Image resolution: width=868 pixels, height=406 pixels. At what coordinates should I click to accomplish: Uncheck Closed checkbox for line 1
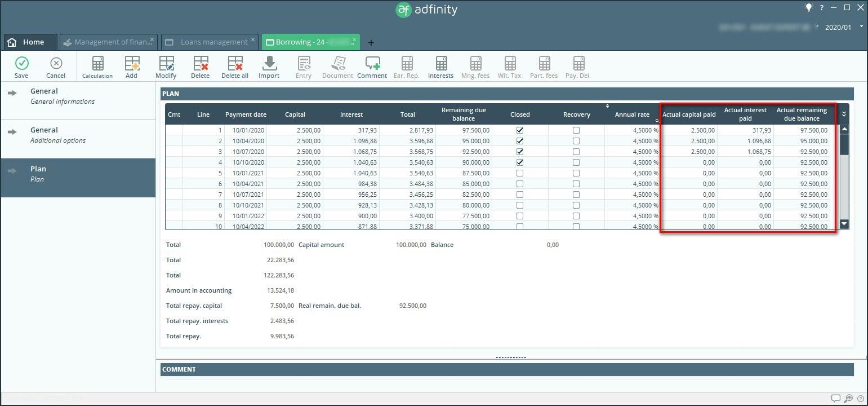tap(520, 130)
